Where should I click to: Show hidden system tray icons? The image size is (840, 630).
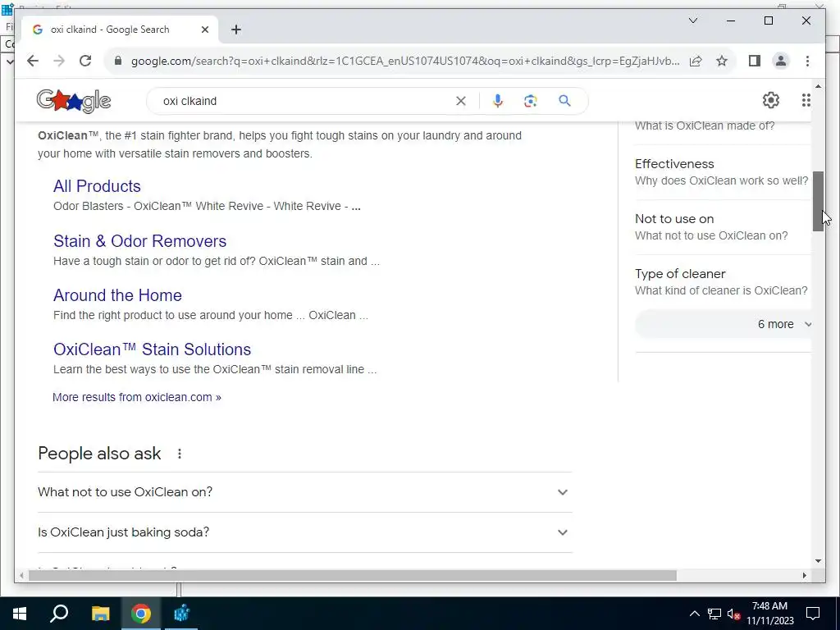694,614
